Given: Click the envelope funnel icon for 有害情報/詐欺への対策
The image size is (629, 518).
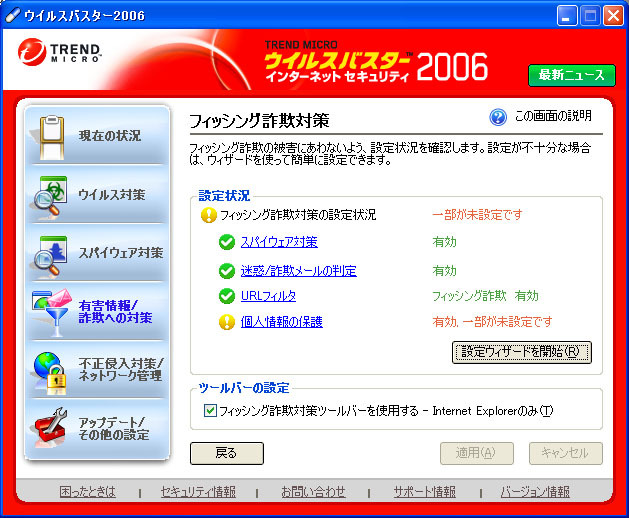Looking at the screenshot, I should click(52, 312).
